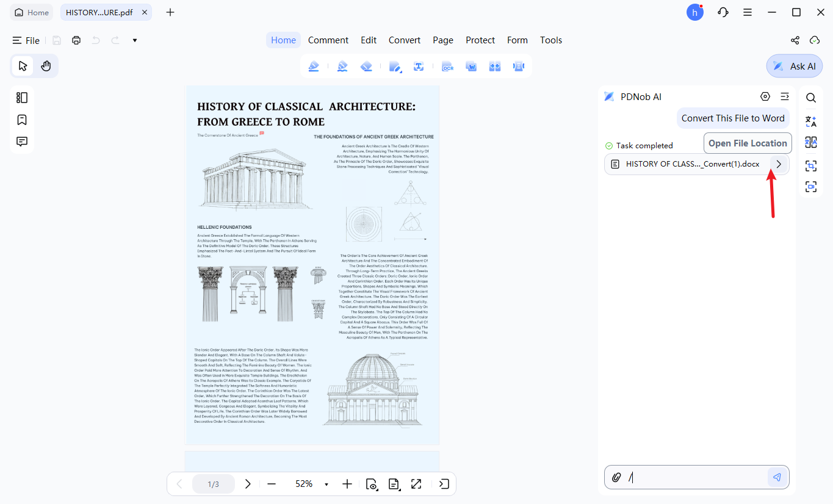The image size is (833, 504).
Task: Open the File menu
Action: coord(26,40)
